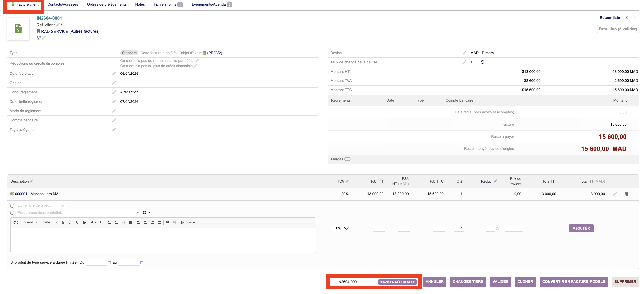
Task: Edit the Macbook pro M2 line with pencil icon
Action: point(615,194)
